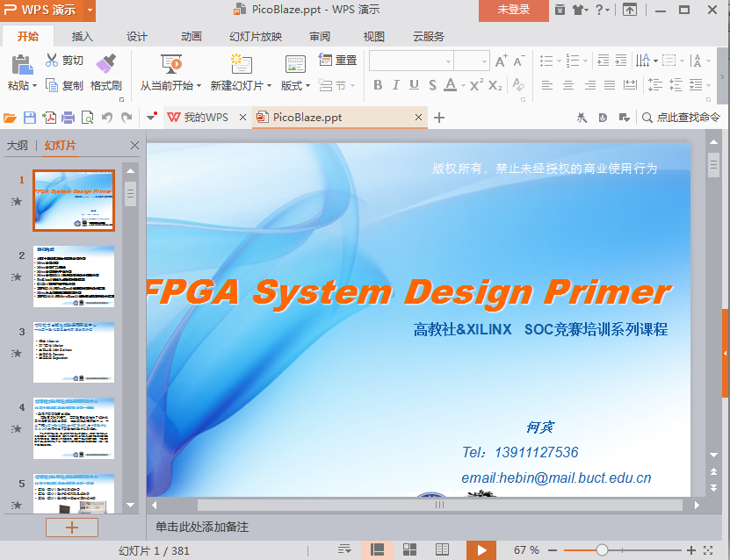Click the Cut (剪切) scissors icon

[x=52, y=60]
